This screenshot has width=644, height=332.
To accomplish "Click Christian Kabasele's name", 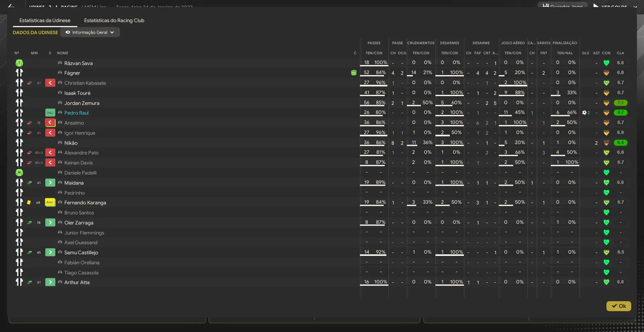I will 85,83.
